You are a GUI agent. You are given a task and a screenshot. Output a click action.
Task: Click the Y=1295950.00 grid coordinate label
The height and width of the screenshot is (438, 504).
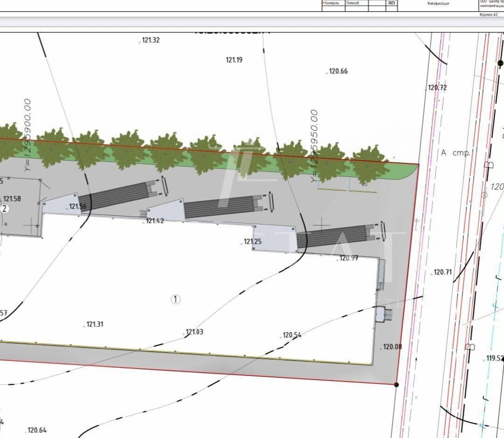coord(315,146)
